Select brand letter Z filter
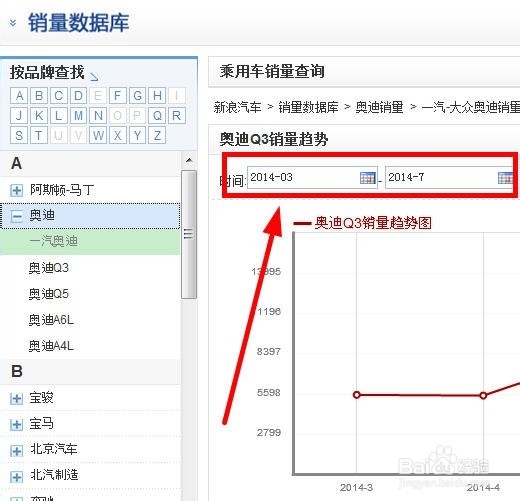The image size is (520, 501). pyautogui.click(x=157, y=135)
